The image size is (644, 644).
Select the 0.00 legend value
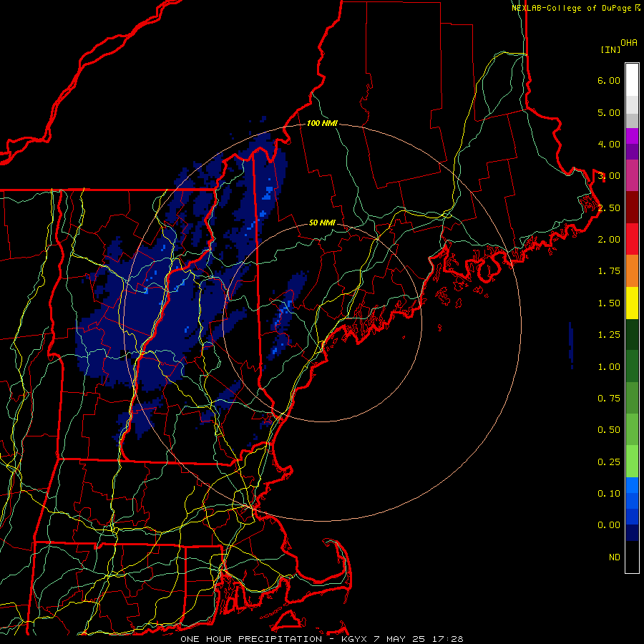pos(609,525)
